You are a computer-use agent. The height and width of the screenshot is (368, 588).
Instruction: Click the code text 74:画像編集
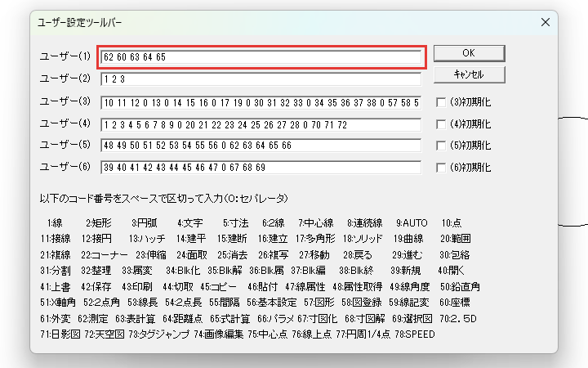219,334
